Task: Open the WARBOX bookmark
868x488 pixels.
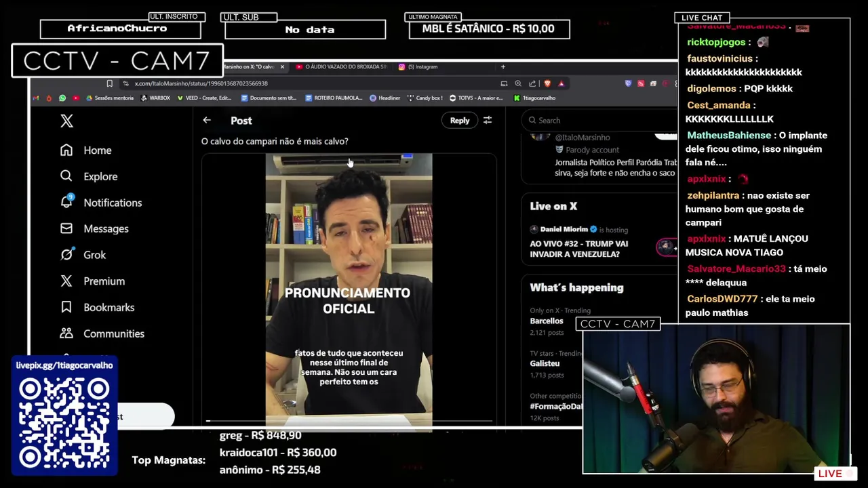Action: coord(155,98)
